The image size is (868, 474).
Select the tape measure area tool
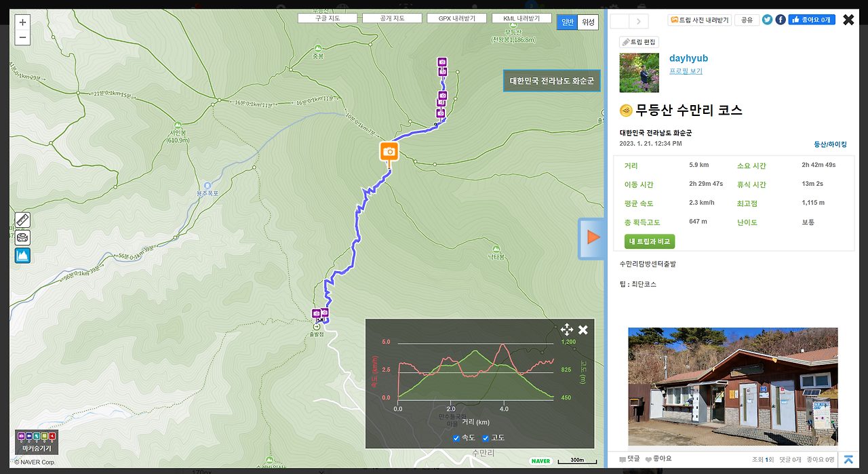[22, 238]
